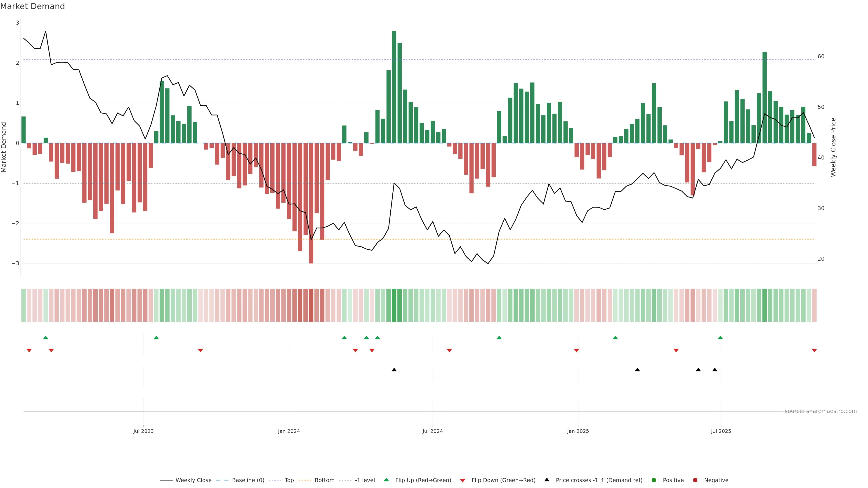Click the Flip Up green triangle legend icon

[387, 480]
